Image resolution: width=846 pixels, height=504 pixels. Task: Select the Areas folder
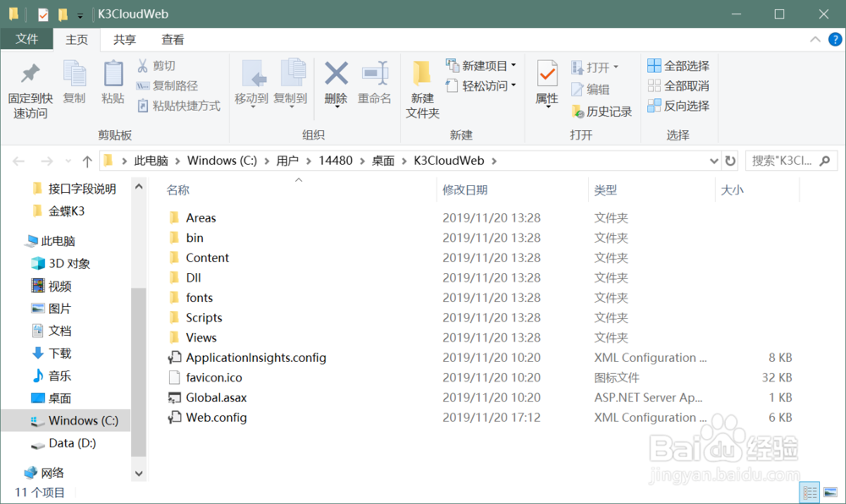pyautogui.click(x=201, y=218)
